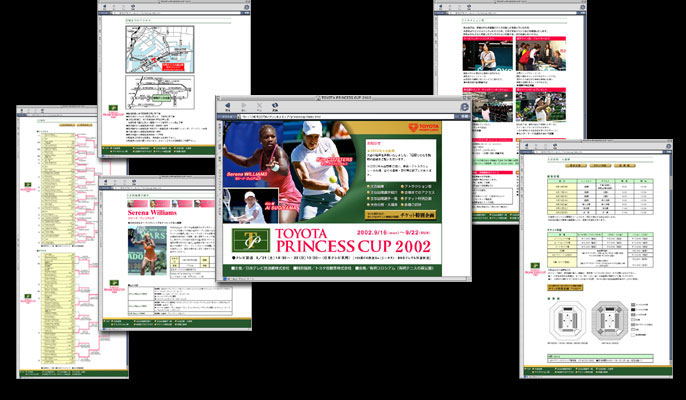Select the fourth player thumbnail tab in profile window

(204, 204)
